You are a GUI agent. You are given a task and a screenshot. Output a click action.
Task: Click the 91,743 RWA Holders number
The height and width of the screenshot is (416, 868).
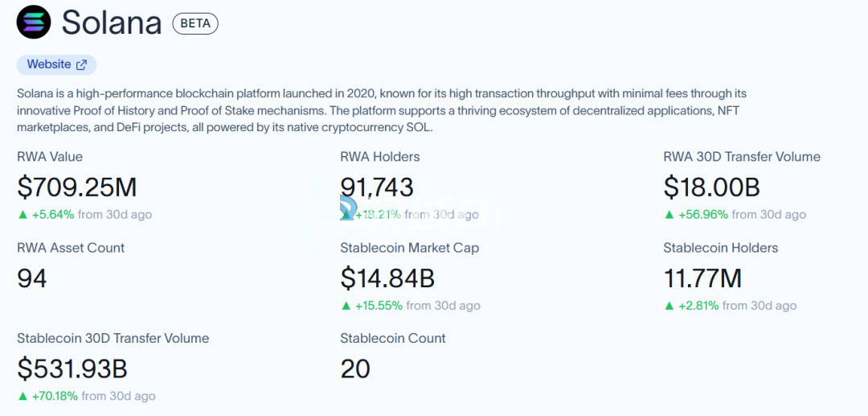pyautogui.click(x=377, y=187)
